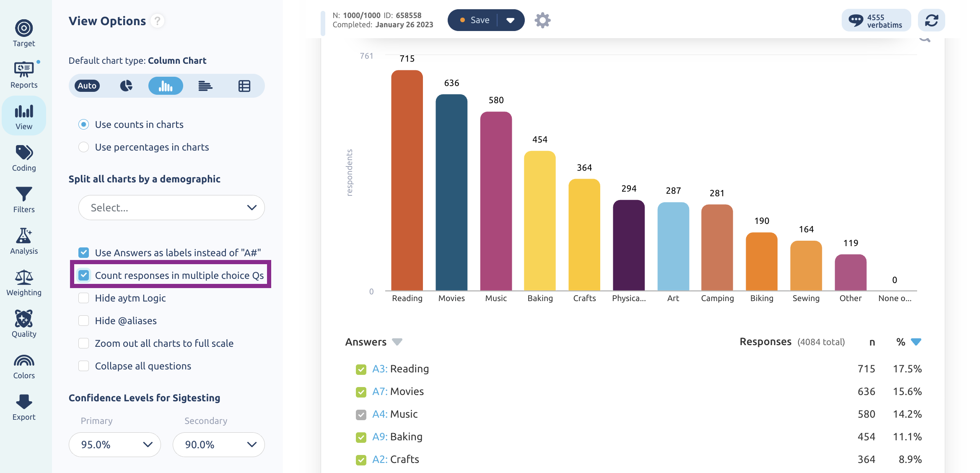Open the Reports section
This screenshot has width=980, height=473.
(24, 75)
